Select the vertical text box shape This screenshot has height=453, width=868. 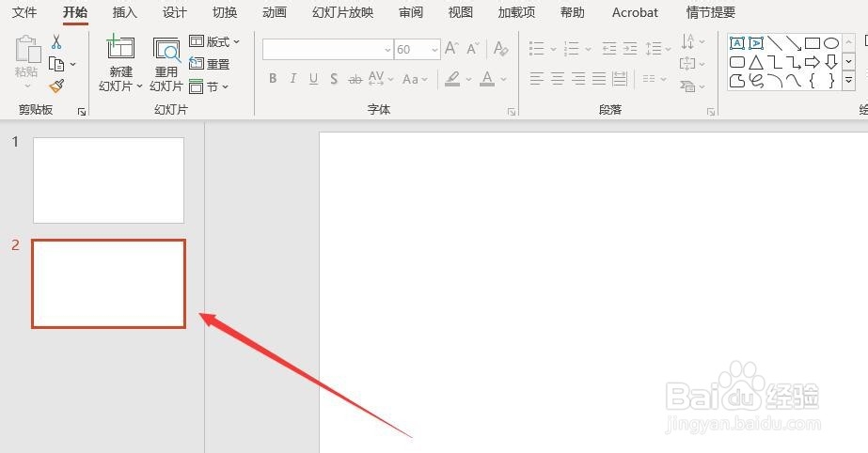coord(756,43)
